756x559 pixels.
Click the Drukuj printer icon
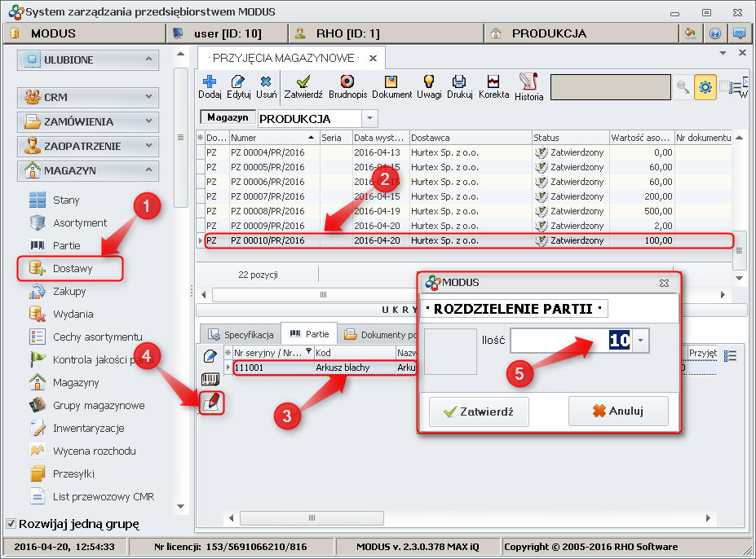pyautogui.click(x=459, y=87)
